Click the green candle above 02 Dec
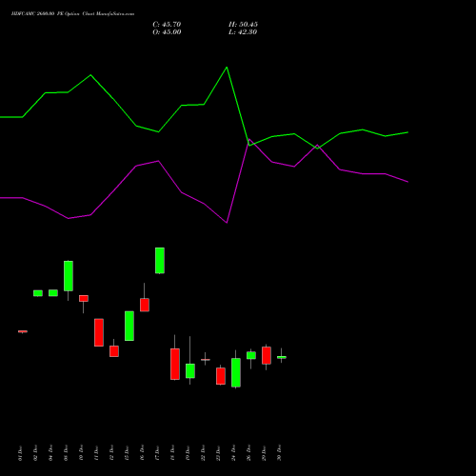 click(x=38, y=293)
